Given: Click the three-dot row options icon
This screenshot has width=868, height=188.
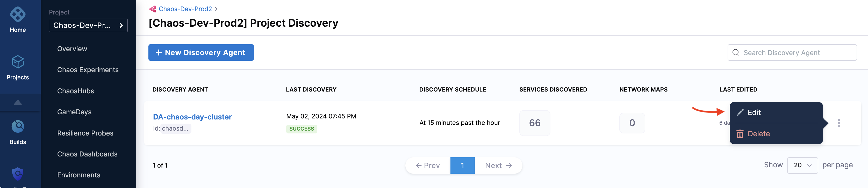Looking at the screenshot, I should (839, 123).
